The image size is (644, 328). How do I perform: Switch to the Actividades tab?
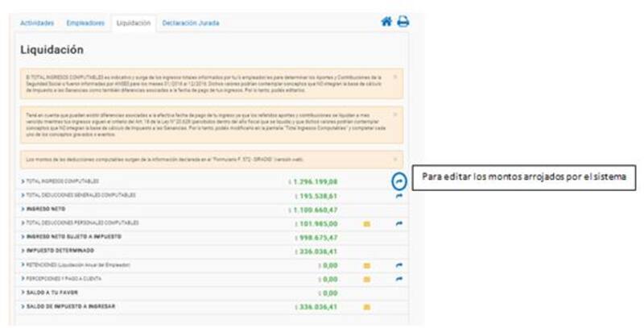[36, 23]
